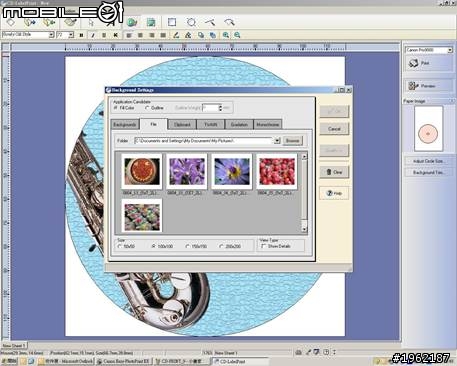Select the Fill Color radio button
This screenshot has height=366, width=457.
115,108
